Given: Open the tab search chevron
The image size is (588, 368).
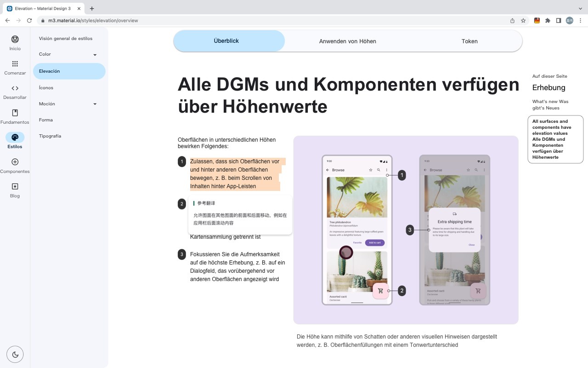Looking at the screenshot, I should pos(580,8).
